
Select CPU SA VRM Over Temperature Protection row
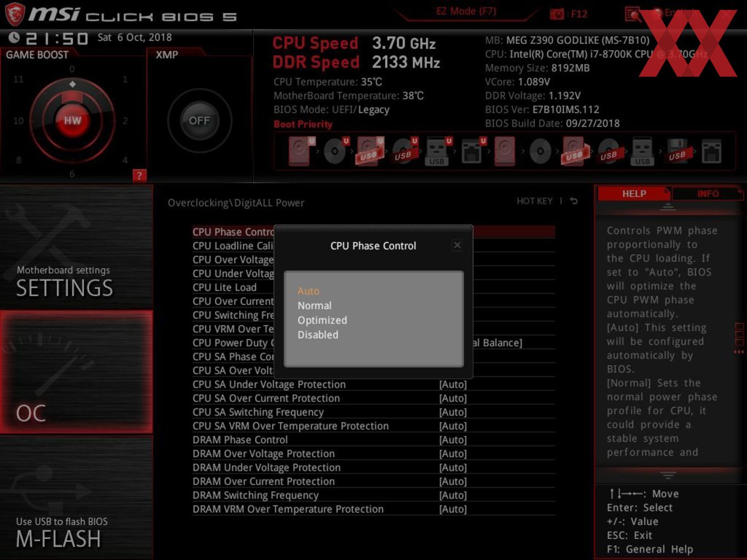click(374, 426)
